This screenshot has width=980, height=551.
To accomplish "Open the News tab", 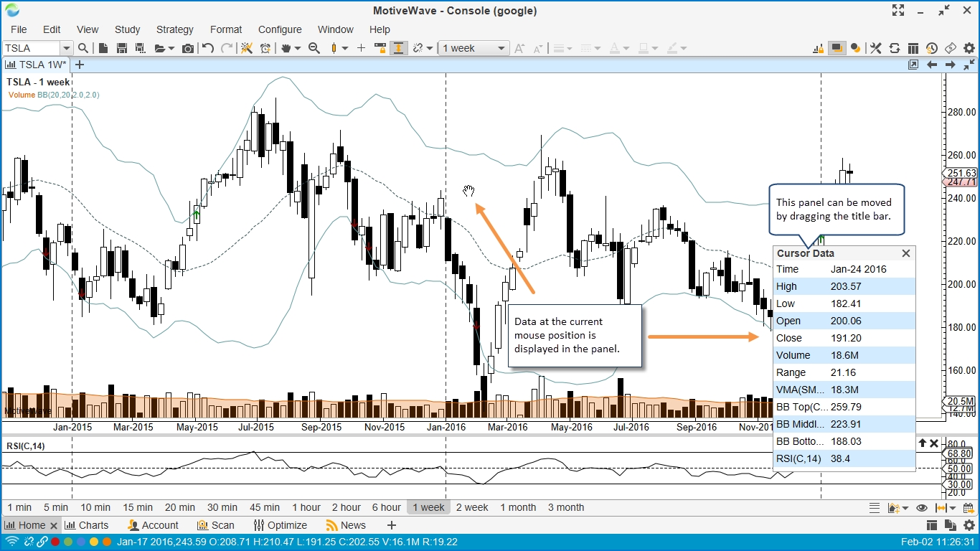I will coord(346,525).
